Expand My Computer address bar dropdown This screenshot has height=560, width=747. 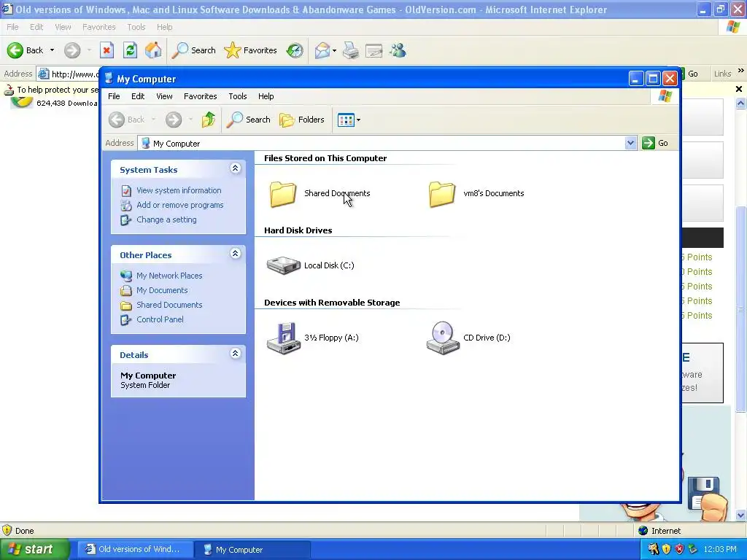[x=630, y=143]
